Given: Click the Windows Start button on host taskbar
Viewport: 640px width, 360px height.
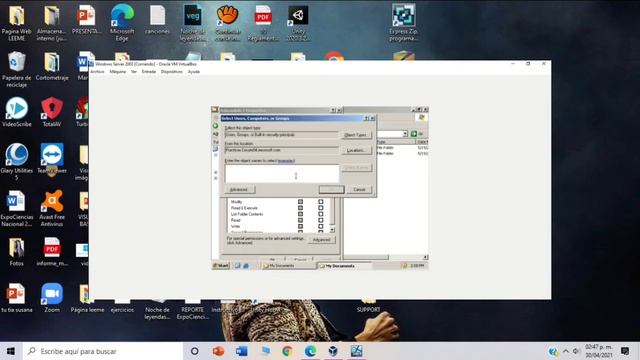Looking at the screenshot, I should pyautogui.click(x=11, y=351).
